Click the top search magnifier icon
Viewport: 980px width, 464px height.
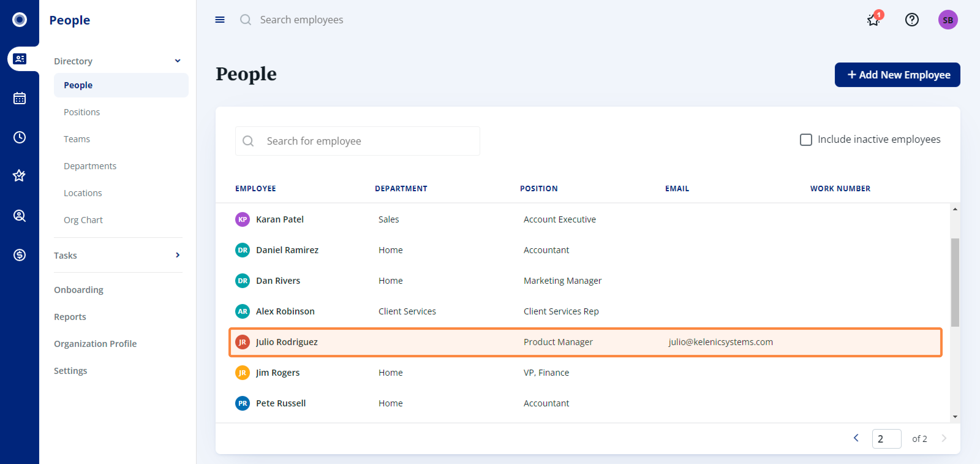pos(246,19)
